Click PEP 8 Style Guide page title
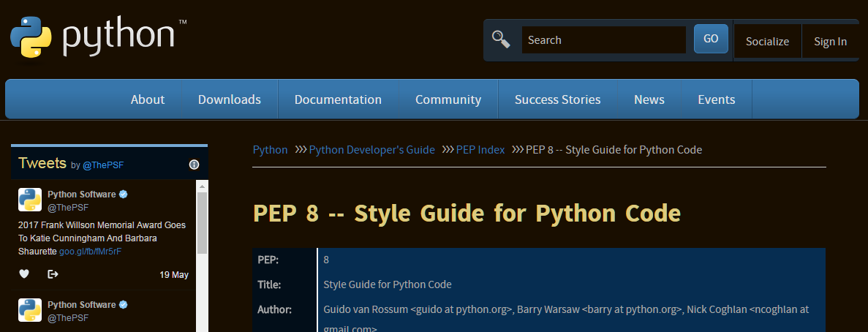 point(467,214)
